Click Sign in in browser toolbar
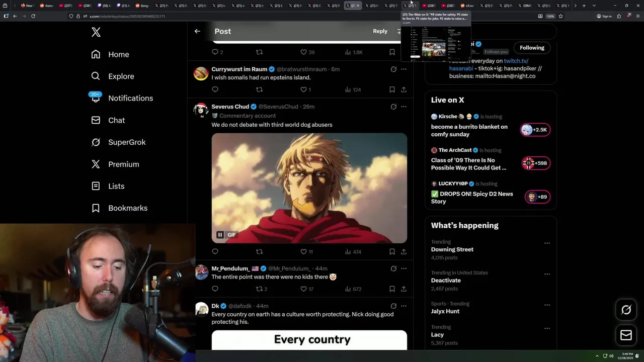Viewport: 644px width, 362px height. (x=604, y=16)
